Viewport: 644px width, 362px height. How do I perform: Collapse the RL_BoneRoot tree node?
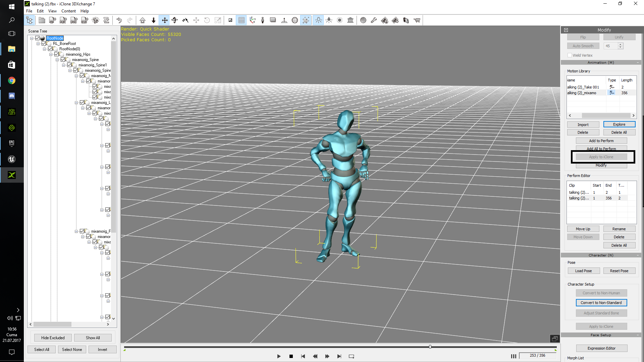38,44
